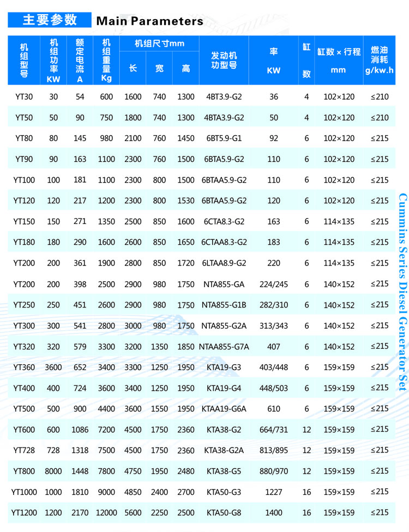Select the YT180 model cell
This screenshot has height=532, width=409.
(24, 242)
